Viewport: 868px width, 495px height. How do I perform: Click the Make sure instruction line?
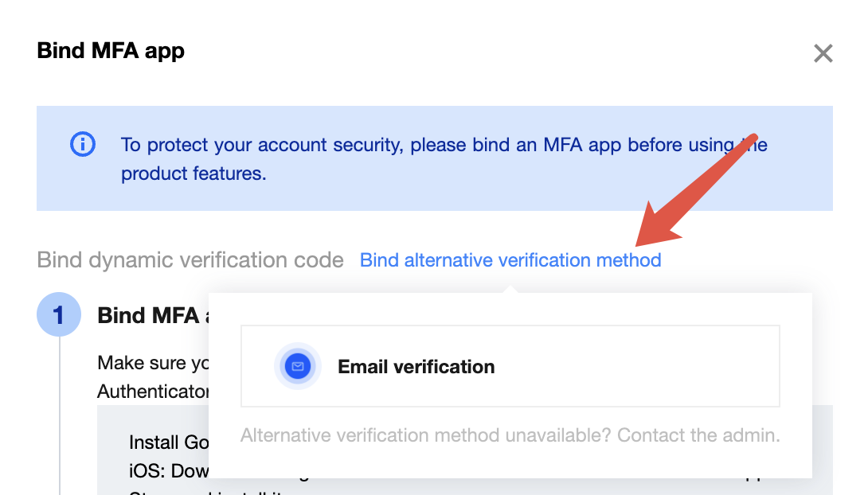(x=152, y=363)
